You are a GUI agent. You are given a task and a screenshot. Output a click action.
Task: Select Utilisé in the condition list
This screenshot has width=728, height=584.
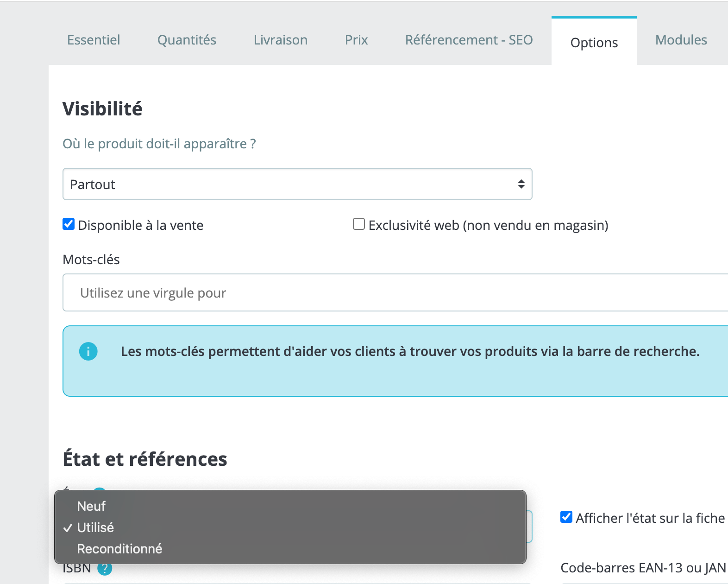290,527
